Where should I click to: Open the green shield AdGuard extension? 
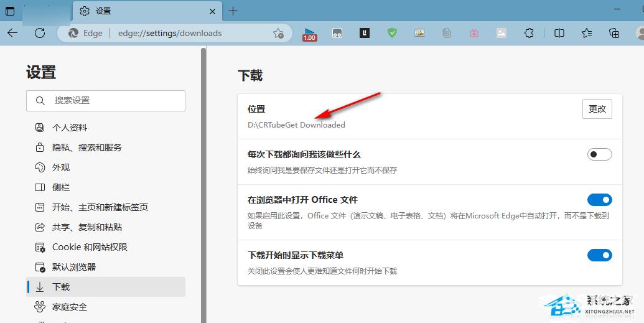392,33
